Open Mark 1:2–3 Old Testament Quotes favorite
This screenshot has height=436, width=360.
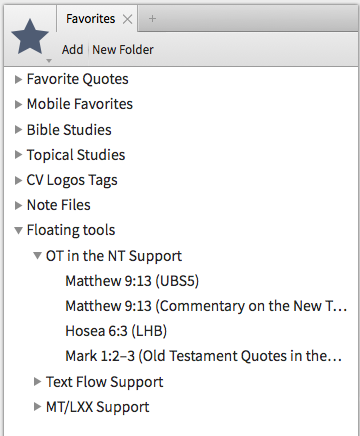coord(203,356)
